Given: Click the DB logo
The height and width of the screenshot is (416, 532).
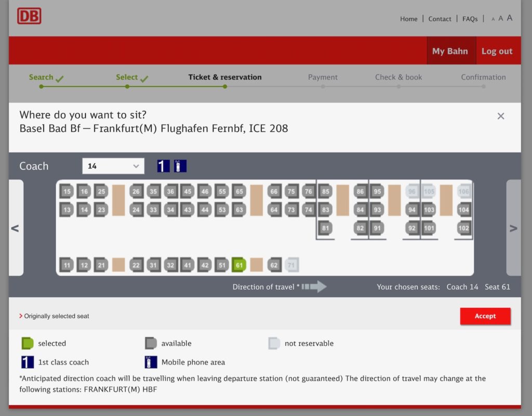Looking at the screenshot, I should coord(30,16).
